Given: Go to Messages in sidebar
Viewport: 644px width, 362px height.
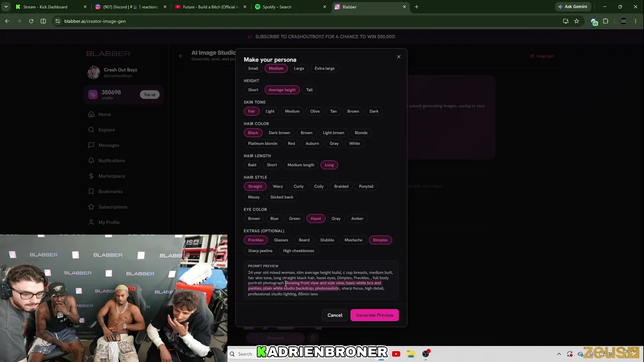Looking at the screenshot, I should pyautogui.click(x=109, y=145).
